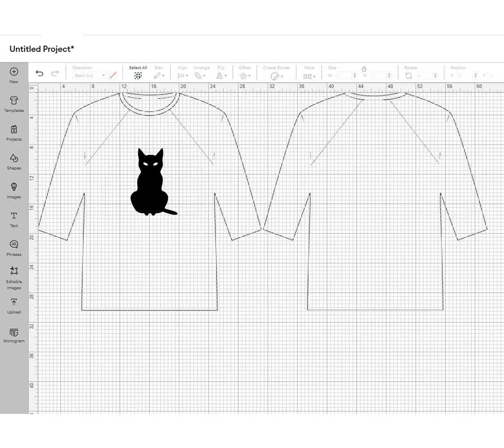Open the Images library
The width and height of the screenshot is (504, 448).
14,190
